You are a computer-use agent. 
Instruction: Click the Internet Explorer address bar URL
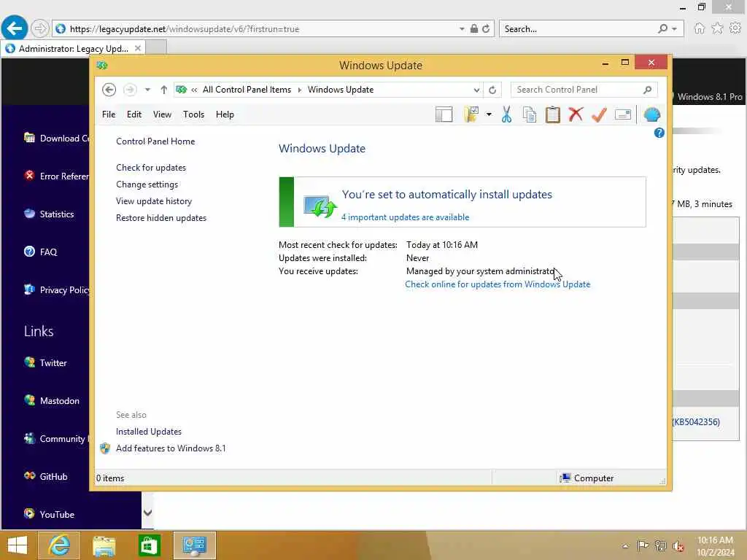click(185, 29)
